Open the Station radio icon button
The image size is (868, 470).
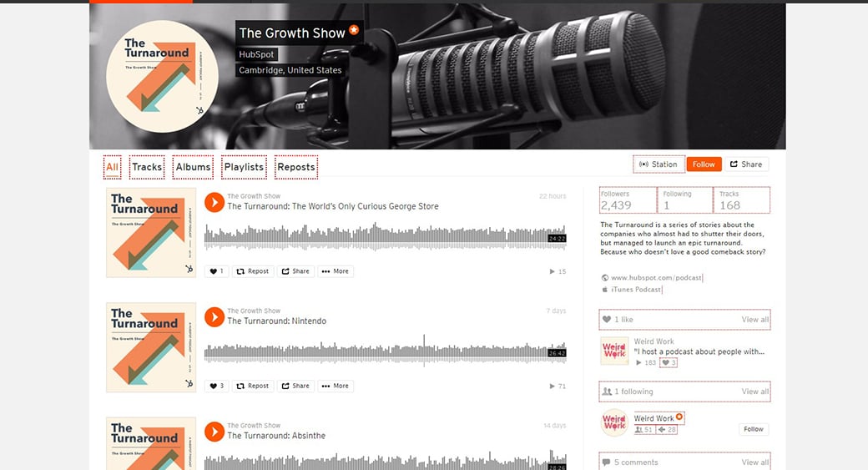tap(659, 164)
